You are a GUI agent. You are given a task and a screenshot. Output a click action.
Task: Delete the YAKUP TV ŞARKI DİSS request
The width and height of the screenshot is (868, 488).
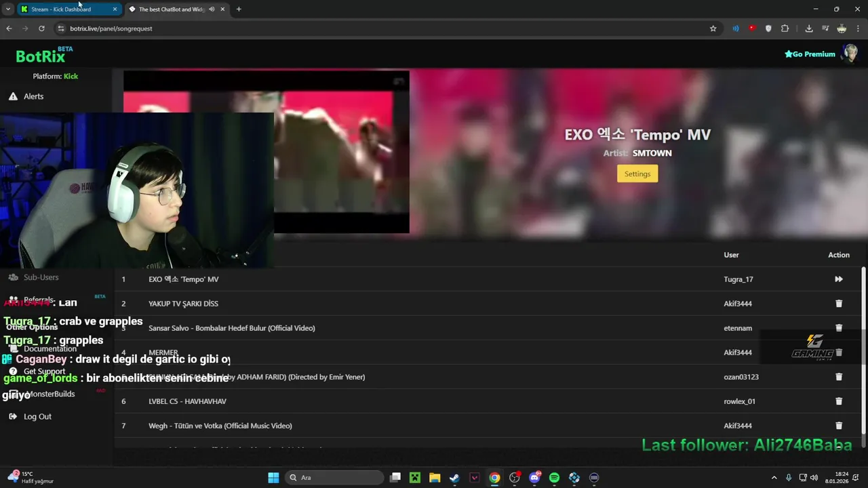(839, 304)
